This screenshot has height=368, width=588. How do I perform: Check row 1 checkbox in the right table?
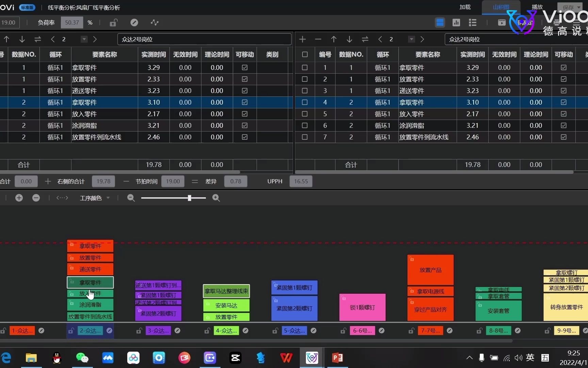pyautogui.click(x=305, y=67)
